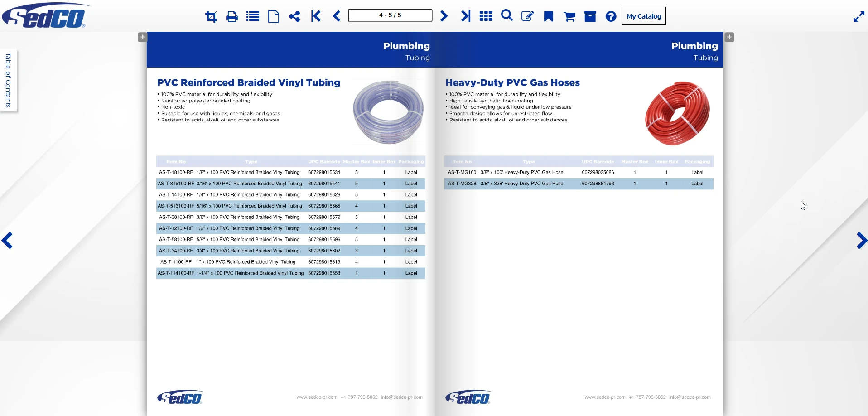Toggle the archive/downloads panel
The image size is (868, 416).
pyautogui.click(x=590, y=16)
